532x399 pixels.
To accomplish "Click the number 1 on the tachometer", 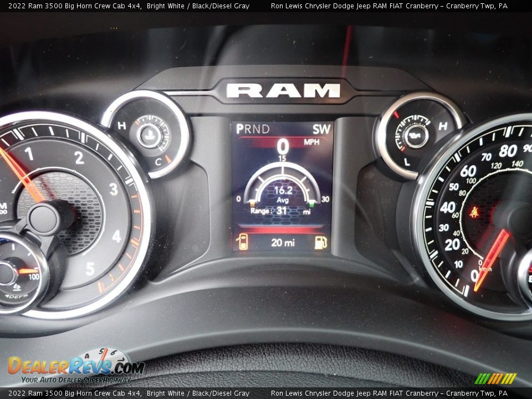I will [x=29, y=154].
